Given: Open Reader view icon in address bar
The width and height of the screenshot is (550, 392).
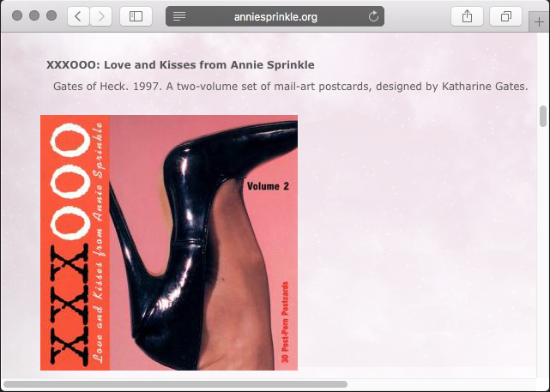Looking at the screenshot, I should point(179,16).
